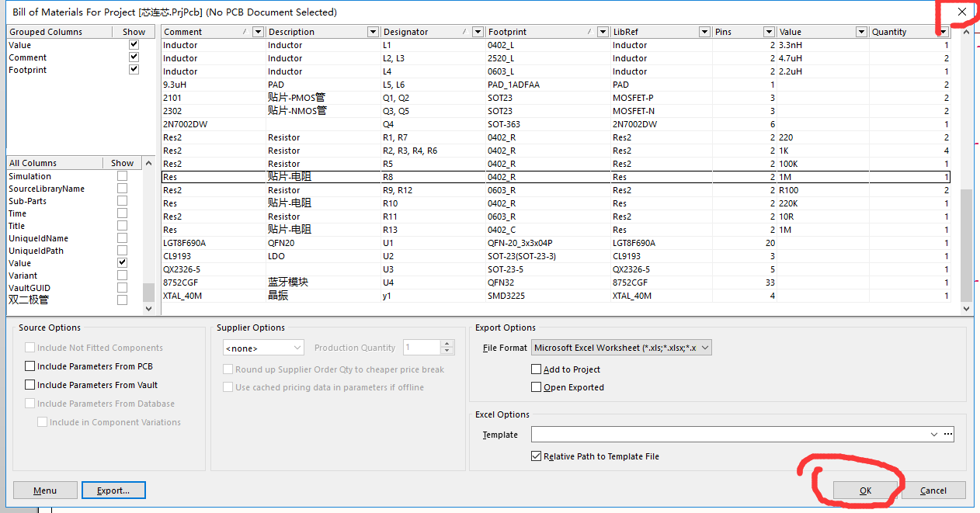Check Open Exported option
Screen dimensions: 980x513
click(536, 387)
